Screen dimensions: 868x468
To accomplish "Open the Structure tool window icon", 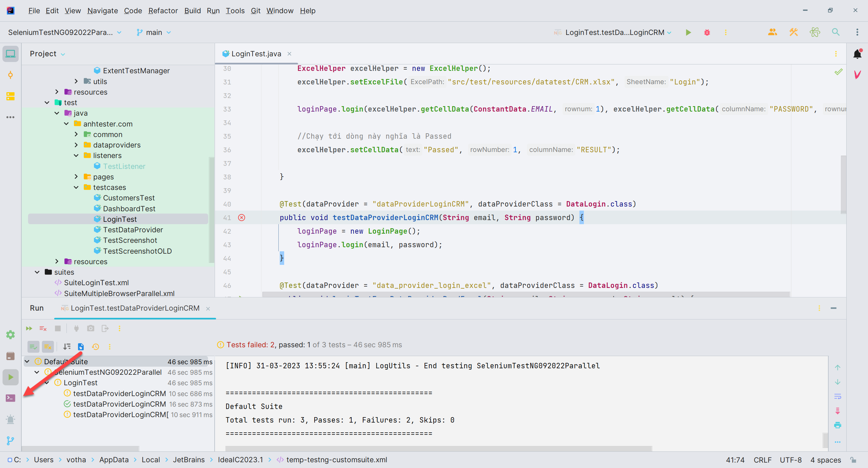I will pyautogui.click(x=11, y=96).
